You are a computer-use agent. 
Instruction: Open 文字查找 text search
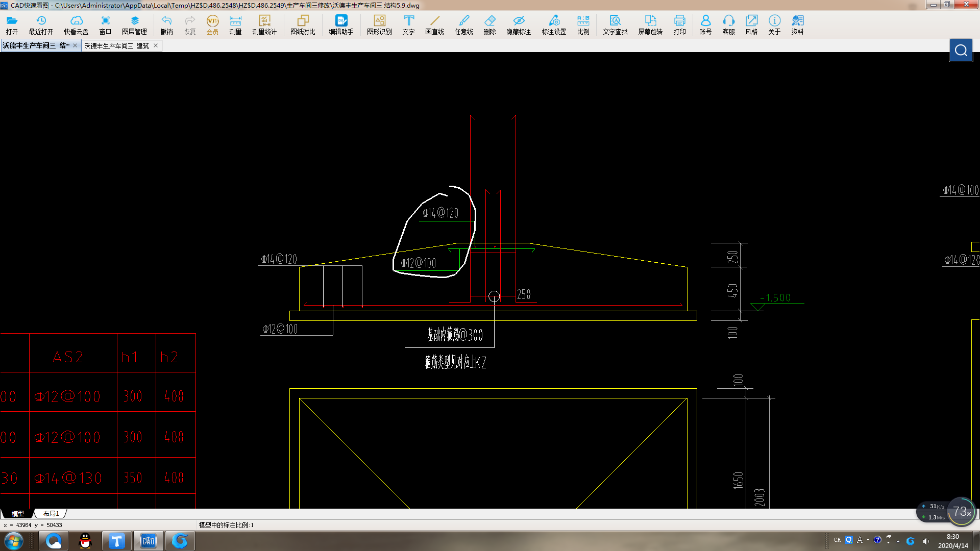coord(615,24)
